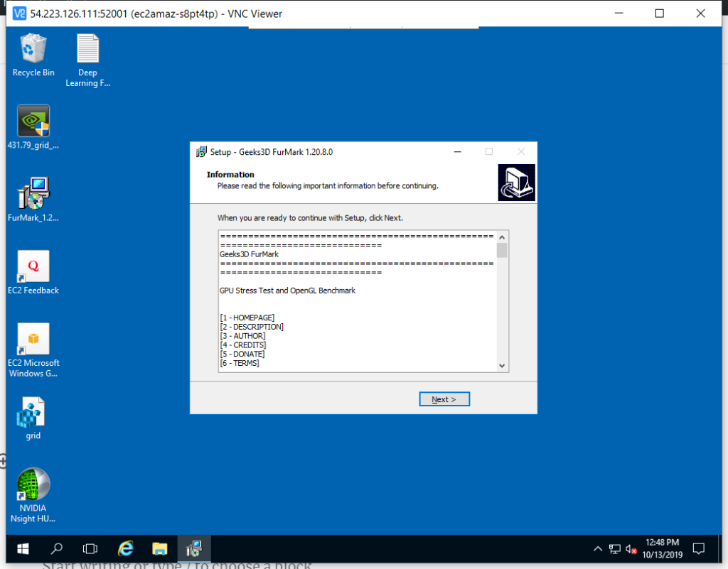Launch Internet Explorer from the taskbar
The height and width of the screenshot is (569, 728).
tap(126, 548)
